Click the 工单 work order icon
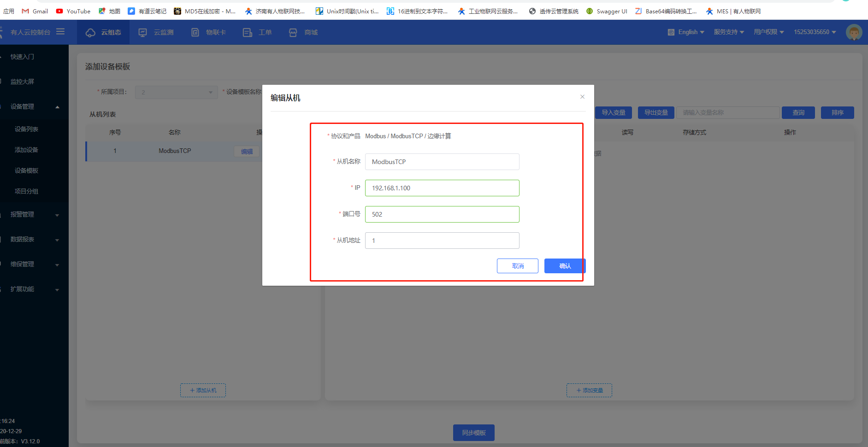 (x=248, y=32)
